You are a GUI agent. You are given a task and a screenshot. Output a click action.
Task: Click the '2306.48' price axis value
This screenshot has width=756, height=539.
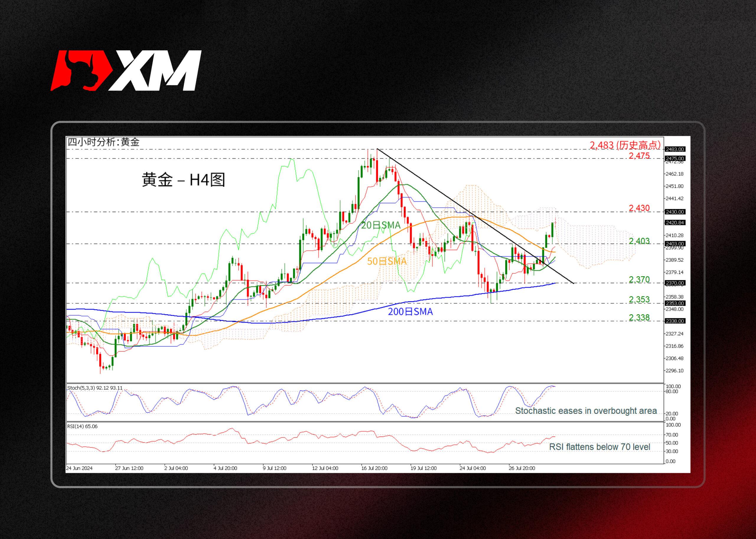click(675, 358)
